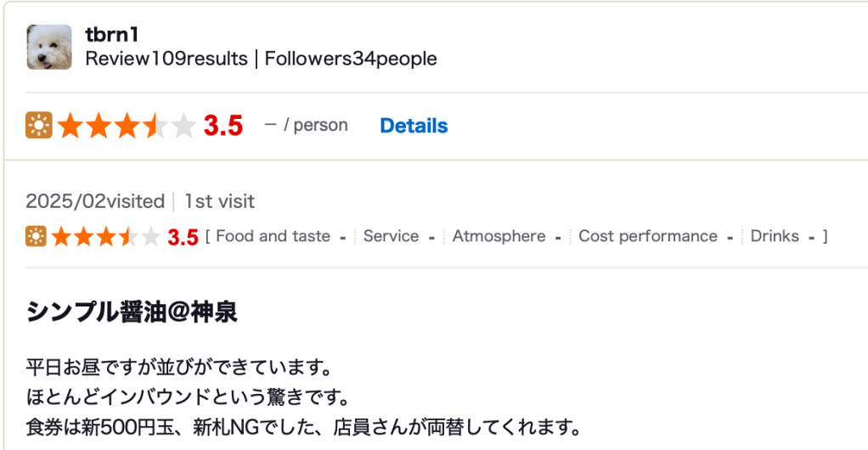Click the 1st visit label

click(x=220, y=201)
